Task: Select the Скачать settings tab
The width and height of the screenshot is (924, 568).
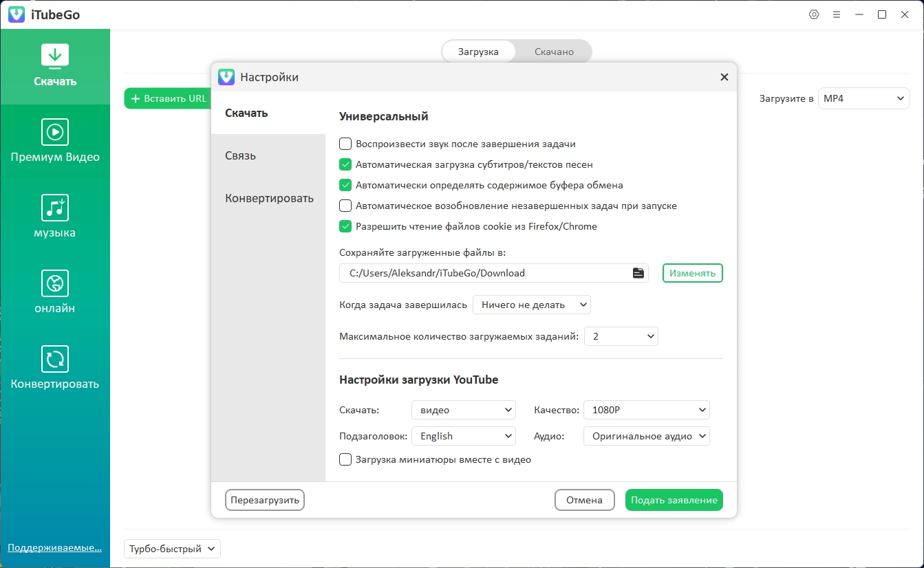Action: point(268,113)
